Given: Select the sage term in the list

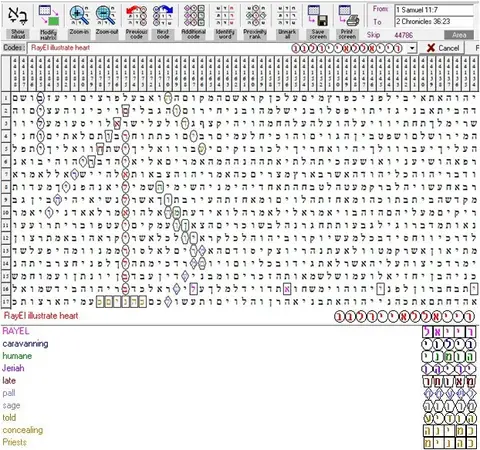Looking at the screenshot, I should (11, 405).
